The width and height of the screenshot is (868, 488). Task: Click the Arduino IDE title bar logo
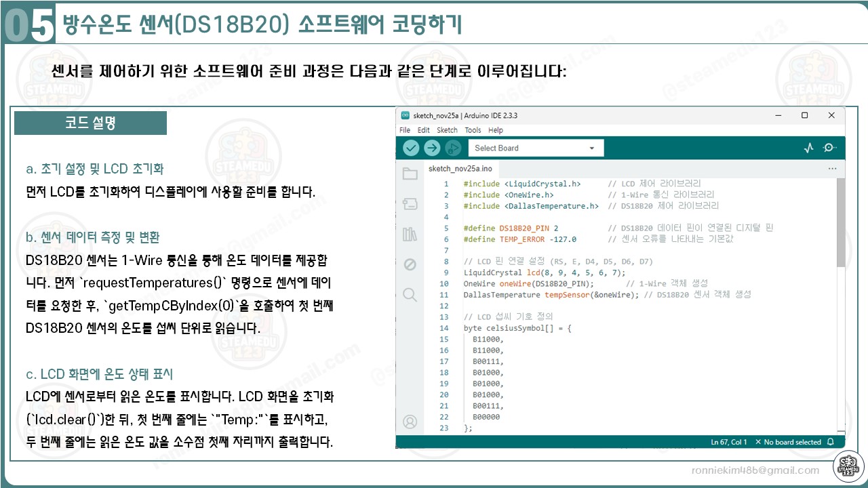click(x=406, y=115)
